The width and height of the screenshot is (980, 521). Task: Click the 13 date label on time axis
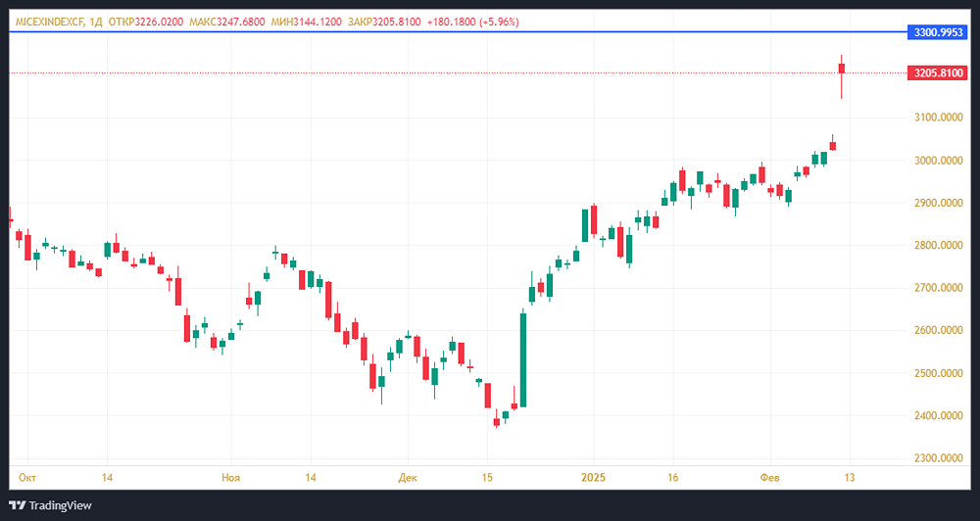850,477
